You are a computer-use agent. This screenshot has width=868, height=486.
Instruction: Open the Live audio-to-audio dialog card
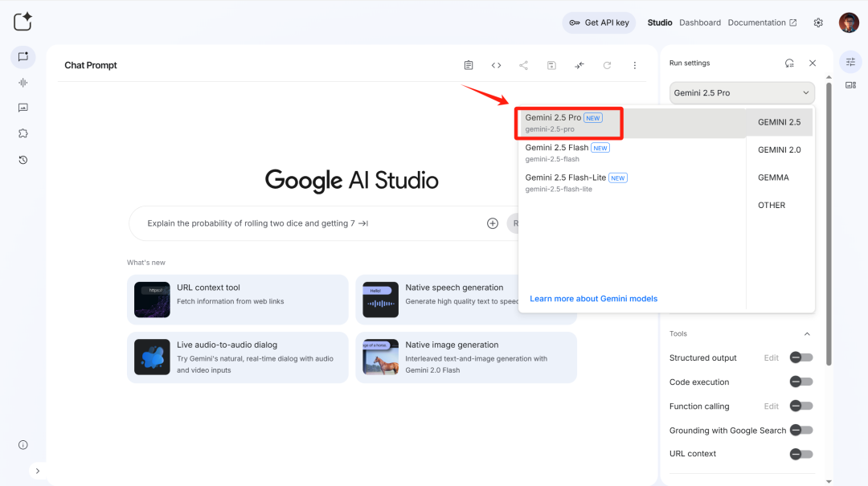tap(237, 357)
